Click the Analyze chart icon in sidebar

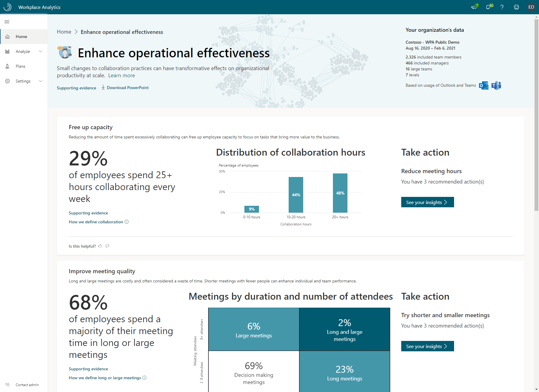click(7, 51)
